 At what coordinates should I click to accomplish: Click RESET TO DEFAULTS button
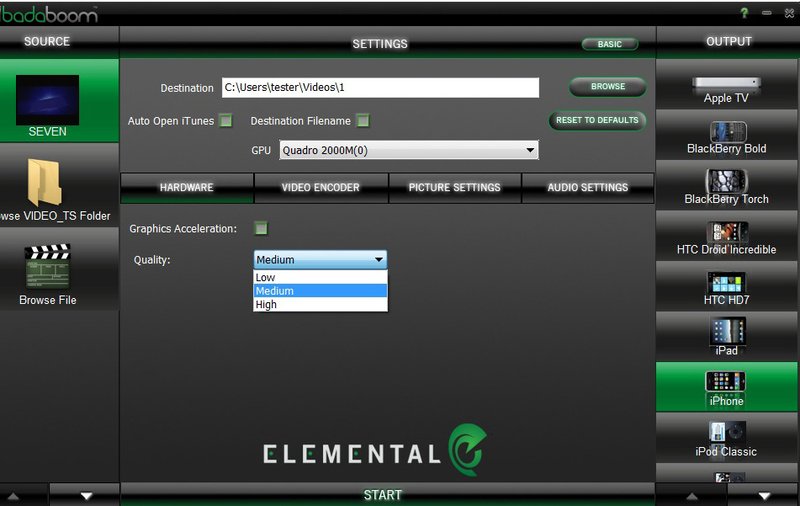[597, 120]
